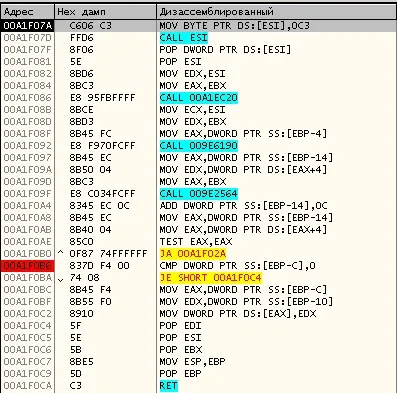Click hex bytes C606 C3
The image size is (397, 393).
90,26
